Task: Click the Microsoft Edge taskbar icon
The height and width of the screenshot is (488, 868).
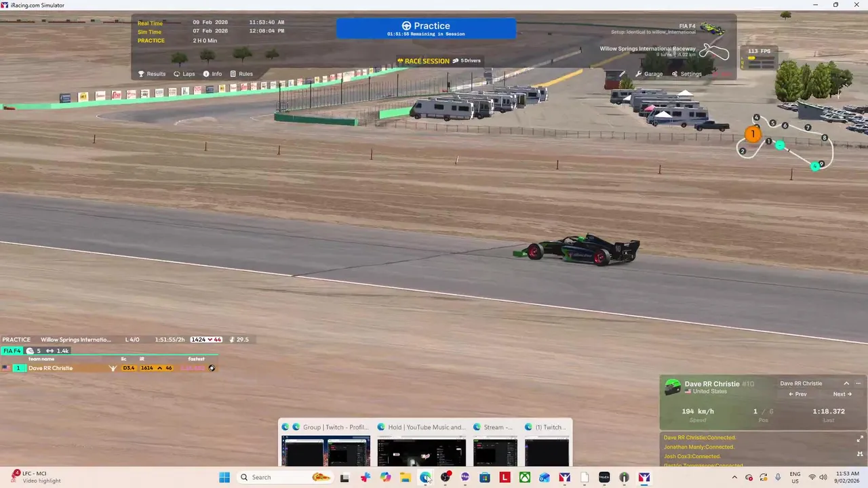Action: (425, 477)
